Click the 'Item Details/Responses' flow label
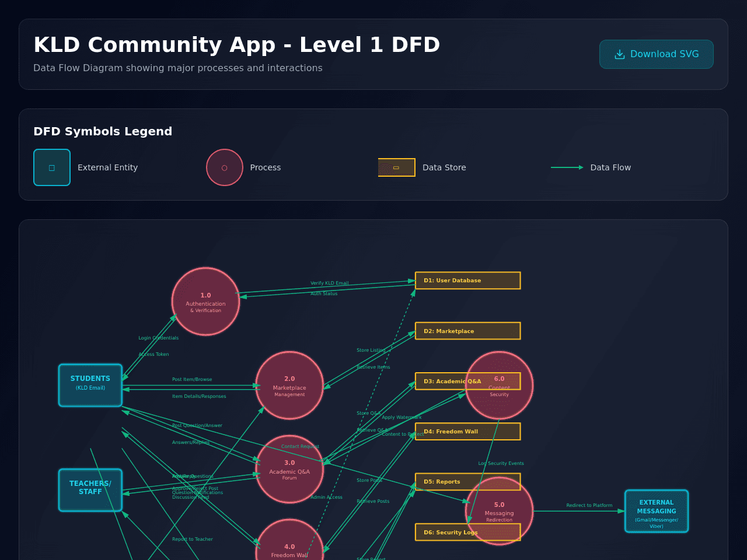 [x=199, y=396]
